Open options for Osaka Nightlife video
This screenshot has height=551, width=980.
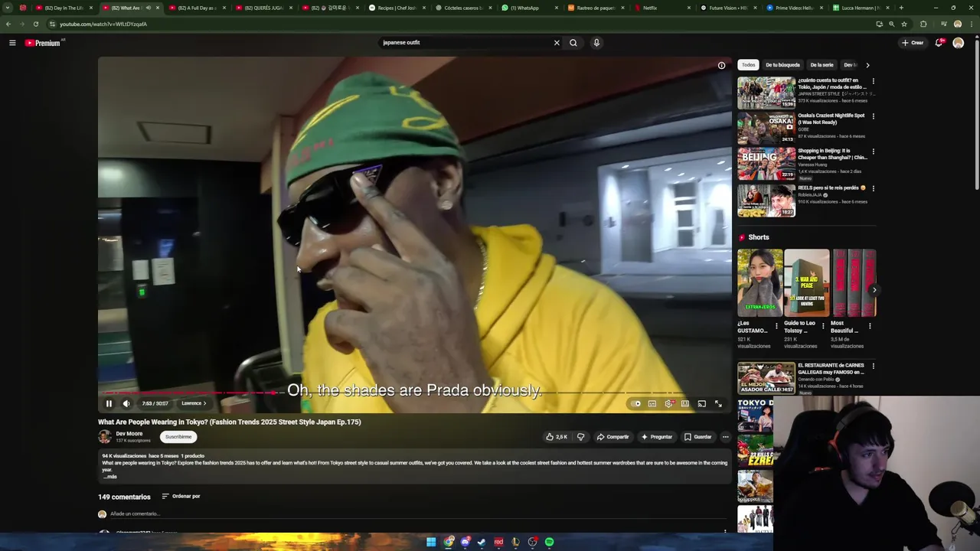coord(873,116)
